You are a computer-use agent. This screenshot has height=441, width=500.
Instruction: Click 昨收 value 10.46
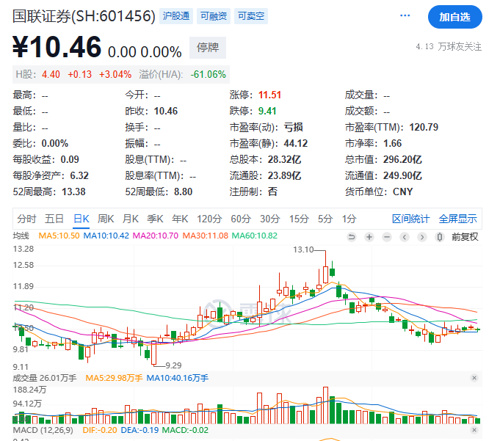166,111
